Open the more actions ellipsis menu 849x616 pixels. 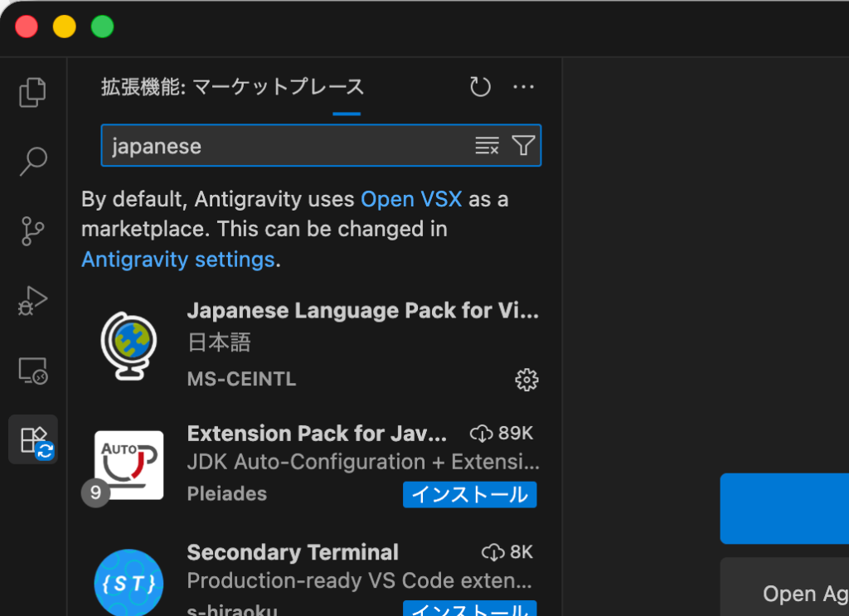tap(523, 87)
